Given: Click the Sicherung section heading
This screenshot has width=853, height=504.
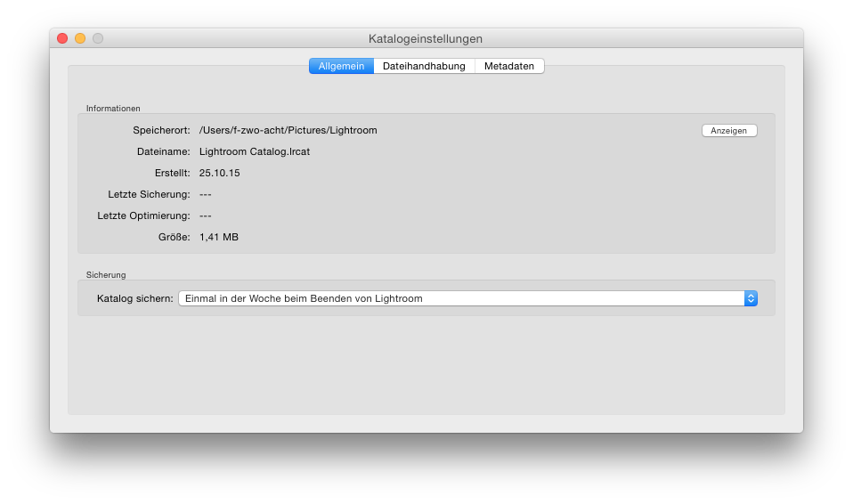Looking at the screenshot, I should point(106,275).
